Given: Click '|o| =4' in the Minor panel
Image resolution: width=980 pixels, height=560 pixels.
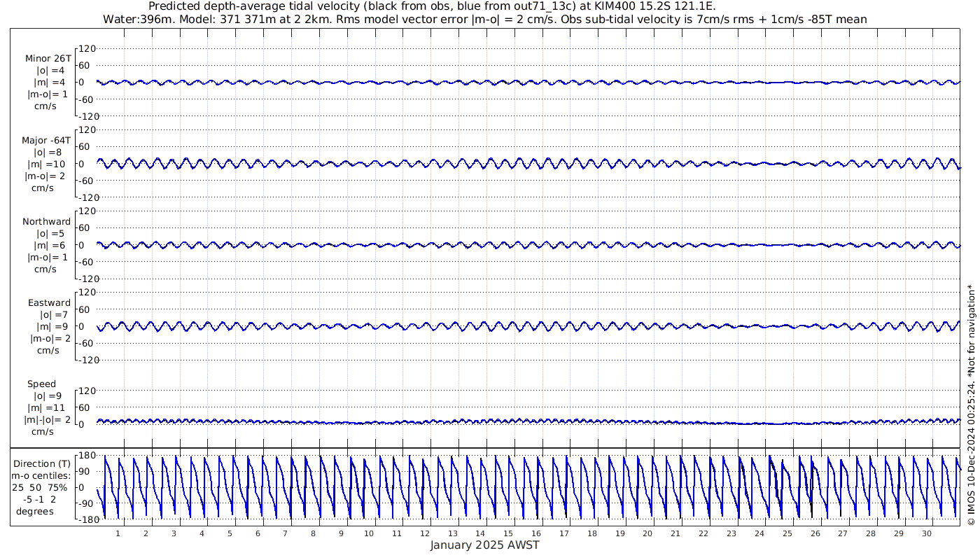Looking at the screenshot, I should (50, 70).
